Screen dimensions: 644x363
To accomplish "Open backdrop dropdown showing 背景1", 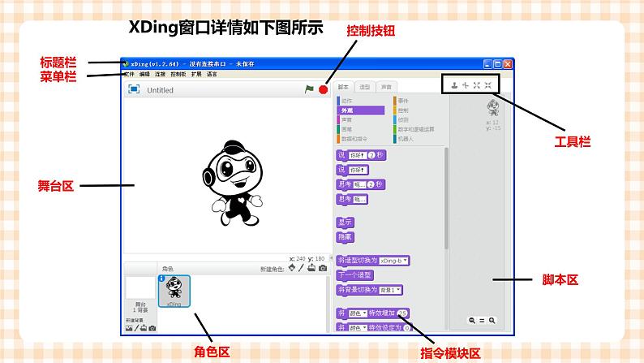I will pyautogui.click(x=390, y=290).
